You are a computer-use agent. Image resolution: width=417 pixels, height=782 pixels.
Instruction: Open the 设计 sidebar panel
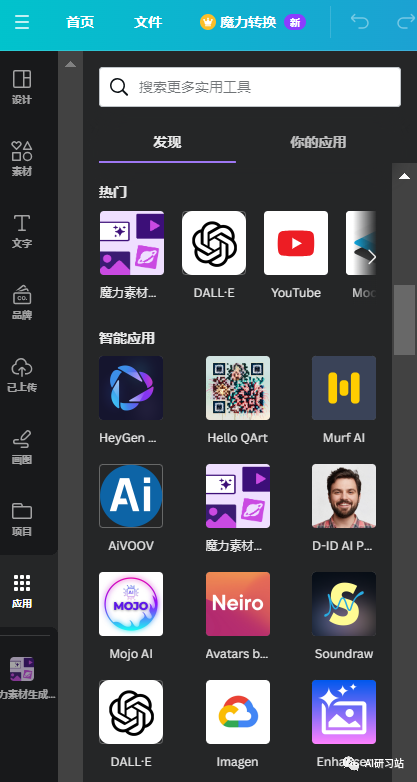21,87
